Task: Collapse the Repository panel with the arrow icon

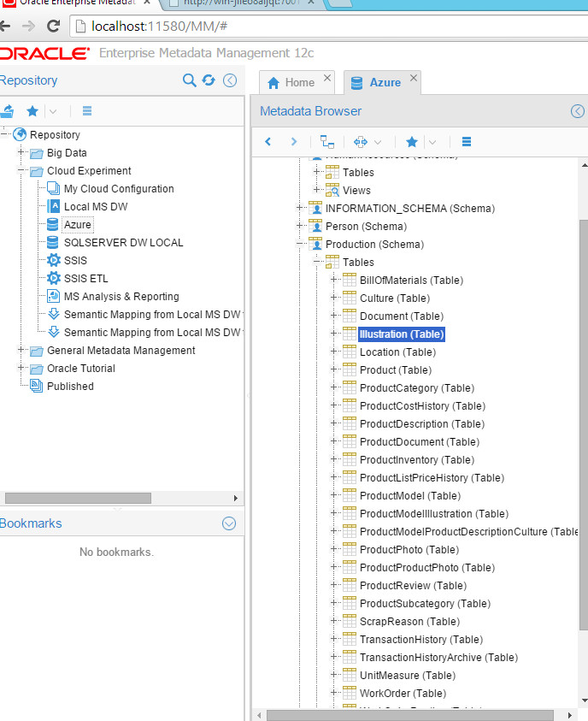Action: (x=230, y=80)
